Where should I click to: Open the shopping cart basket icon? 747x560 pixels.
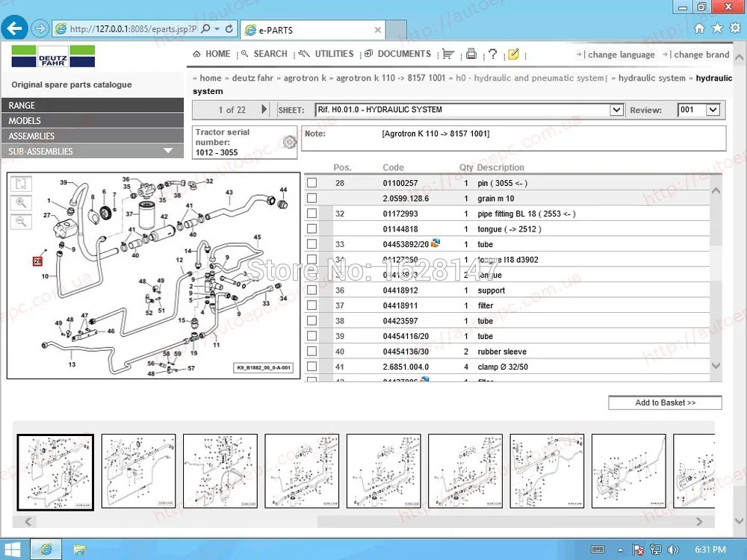[x=447, y=54]
